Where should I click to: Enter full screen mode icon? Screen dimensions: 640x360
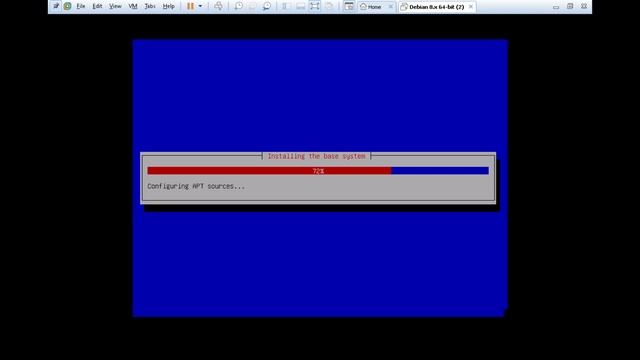[314, 6]
